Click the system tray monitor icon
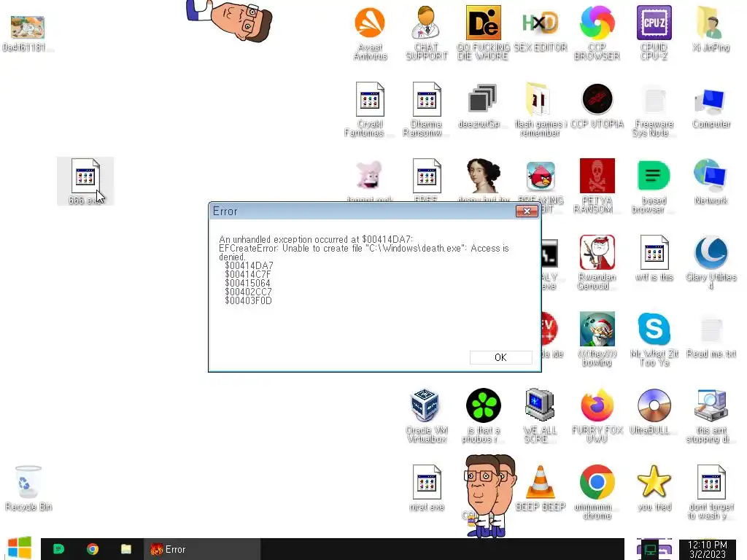 (650, 550)
